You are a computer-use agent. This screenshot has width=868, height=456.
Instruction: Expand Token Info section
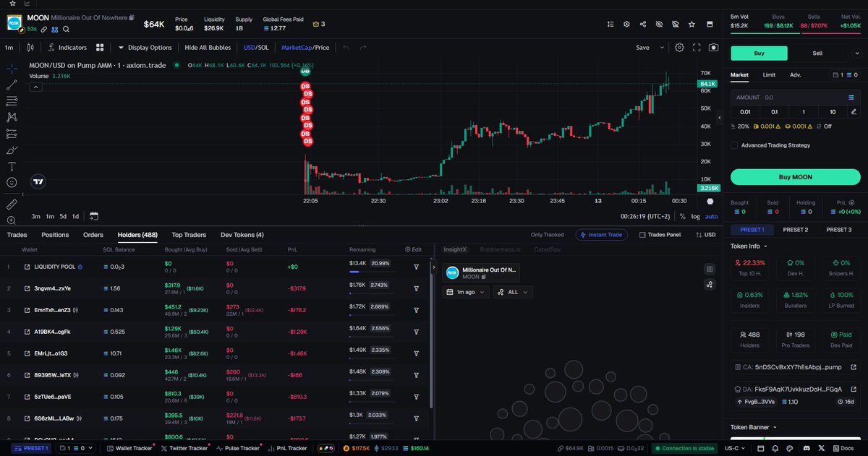[x=749, y=246]
